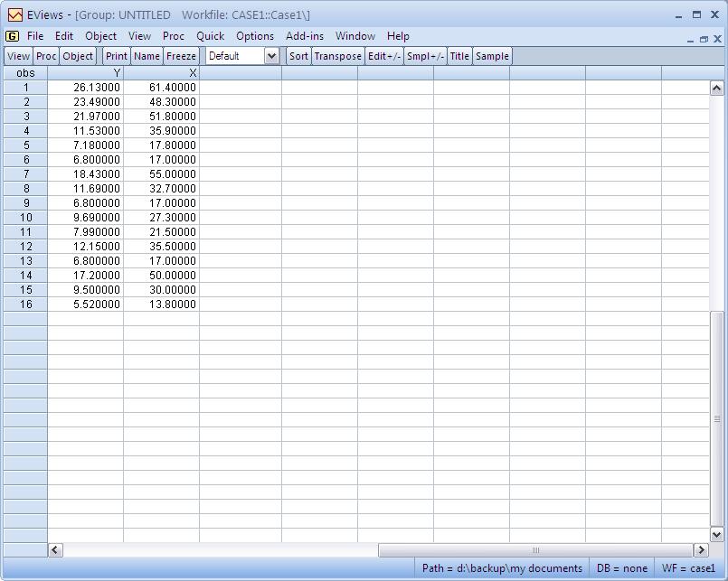Click WF = case1 status entry
This screenshot has width=728, height=581.
(x=689, y=568)
